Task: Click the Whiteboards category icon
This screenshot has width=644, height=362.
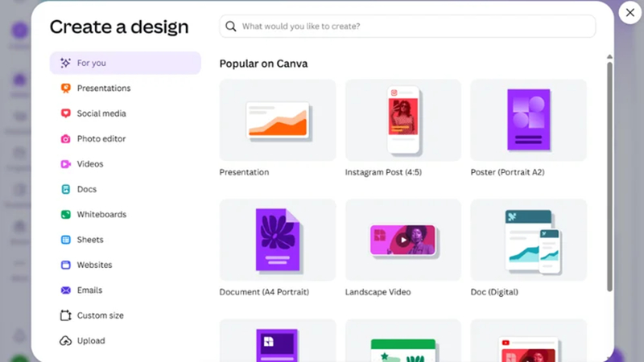Action: 65,214
